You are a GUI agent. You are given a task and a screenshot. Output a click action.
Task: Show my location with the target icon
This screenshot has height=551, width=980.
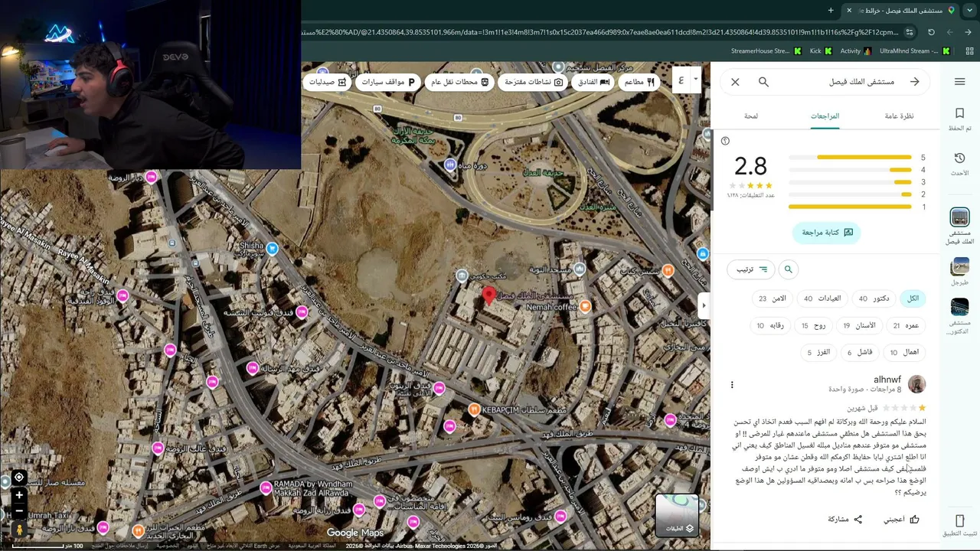coord(19,478)
